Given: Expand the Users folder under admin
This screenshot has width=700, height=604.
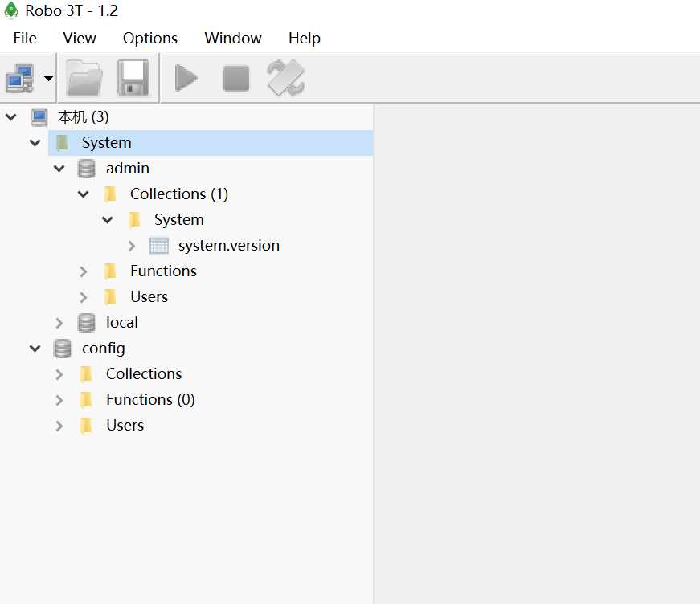Looking at the screenshot, I should 83,297.
